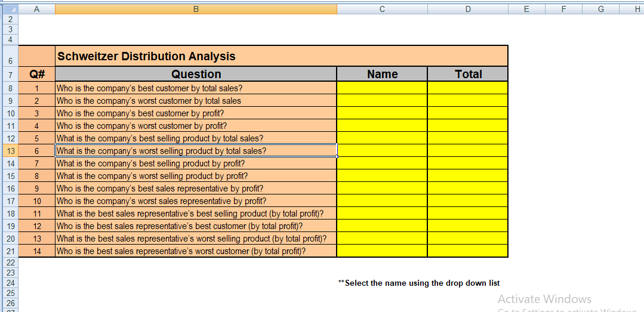Select column E header
This screenshot has width=644, height=312.
click(526, 9)
